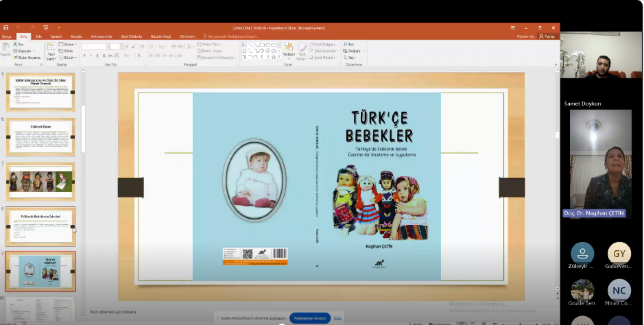Select the Folklorik Bebek slide thumbnail
644x325 pixels.
click(x=40, y=137)
